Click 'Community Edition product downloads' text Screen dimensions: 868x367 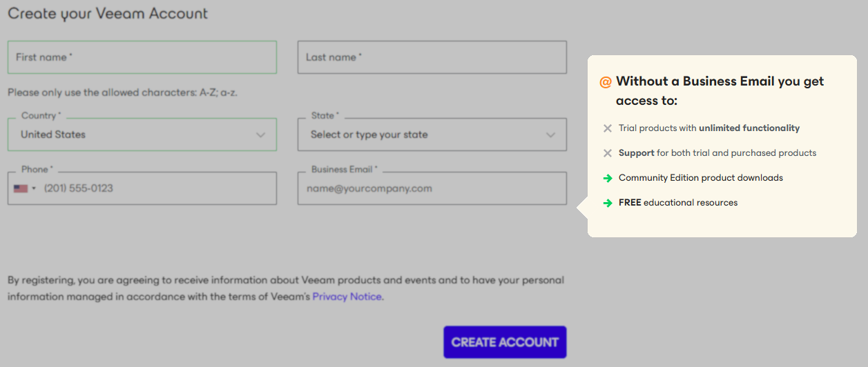point(701,178)
